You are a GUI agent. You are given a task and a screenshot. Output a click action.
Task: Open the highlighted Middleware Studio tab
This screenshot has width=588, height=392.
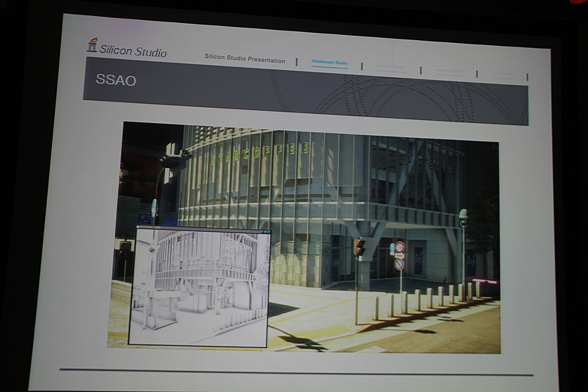(329, 63)
